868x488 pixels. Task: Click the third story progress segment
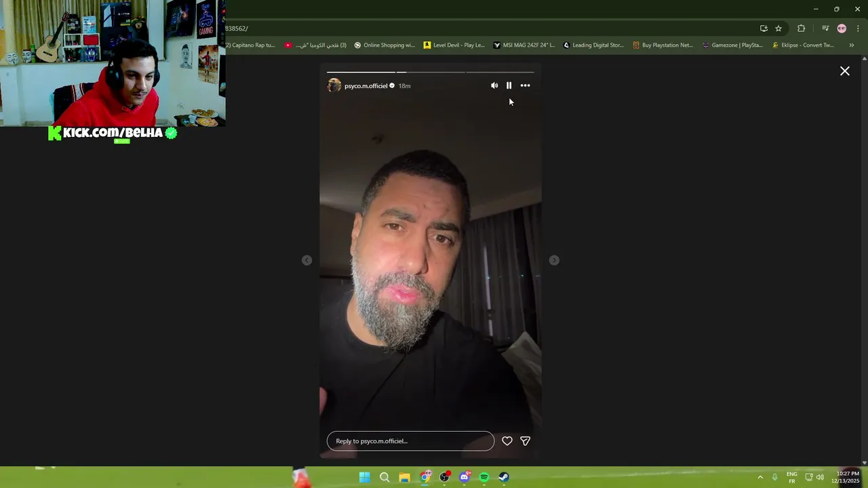point(500,72)
